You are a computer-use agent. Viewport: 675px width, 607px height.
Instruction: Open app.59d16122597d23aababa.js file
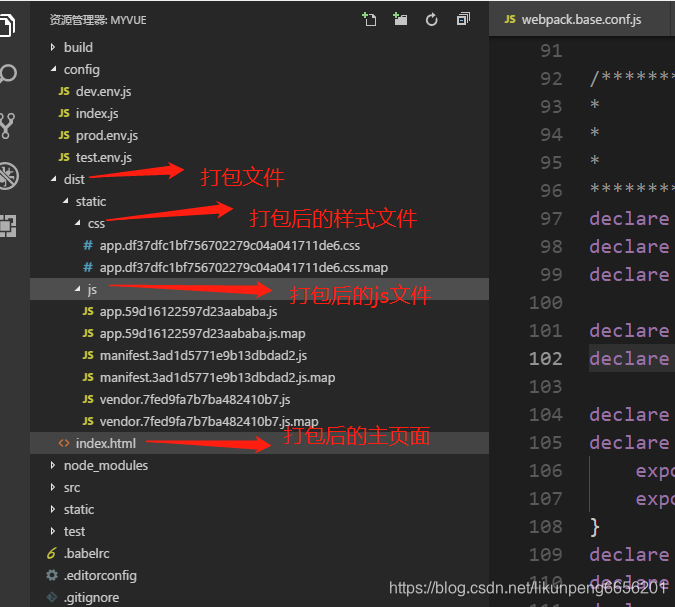click(x=259, y=311)
